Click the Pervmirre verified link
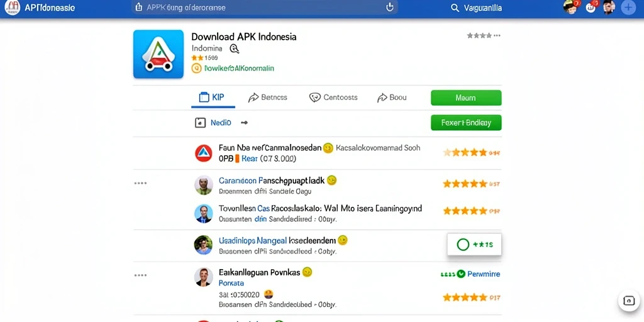This screenshot has width=644, height=322. [x=484, y=274]
